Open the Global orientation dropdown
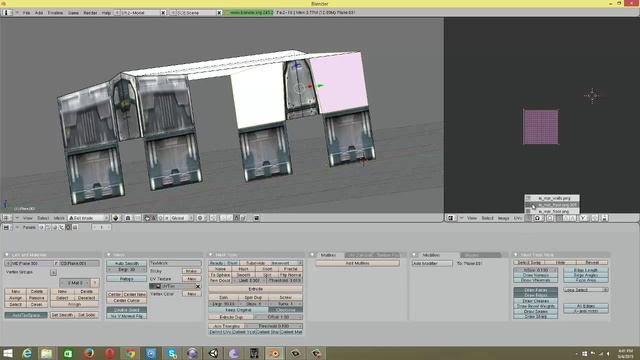640x360 pixels. [x=180, y=218]
